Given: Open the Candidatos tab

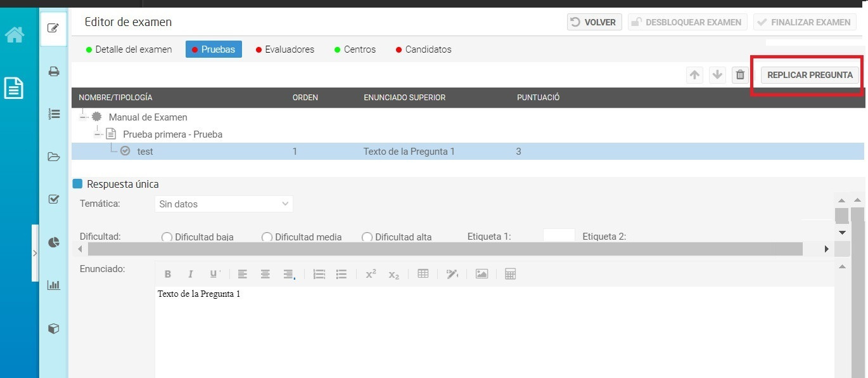Looking at the screenshot, I should point(423,49).
